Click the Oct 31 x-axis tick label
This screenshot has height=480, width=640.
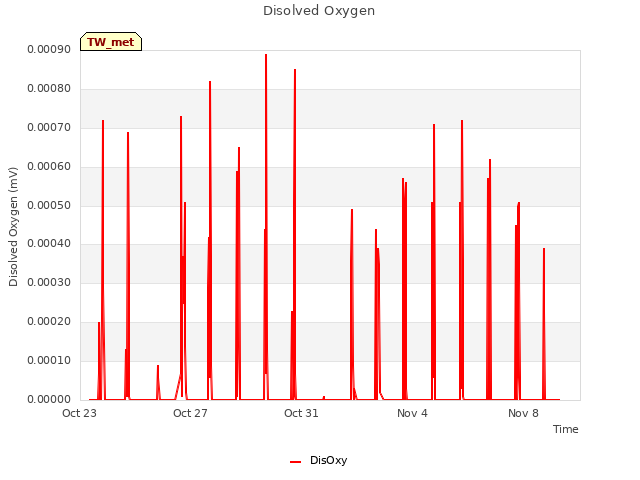click(301, 413)
